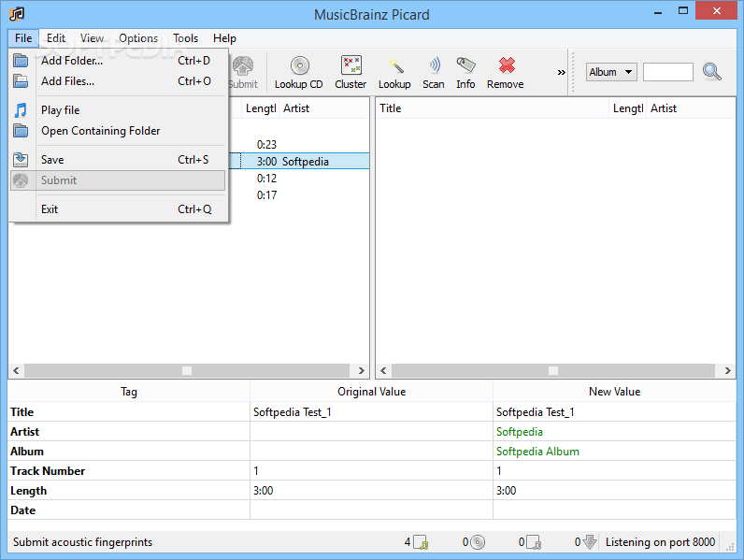The image size is (744, 560).
Task: Open the Options menu
Action: pos(138,38)
